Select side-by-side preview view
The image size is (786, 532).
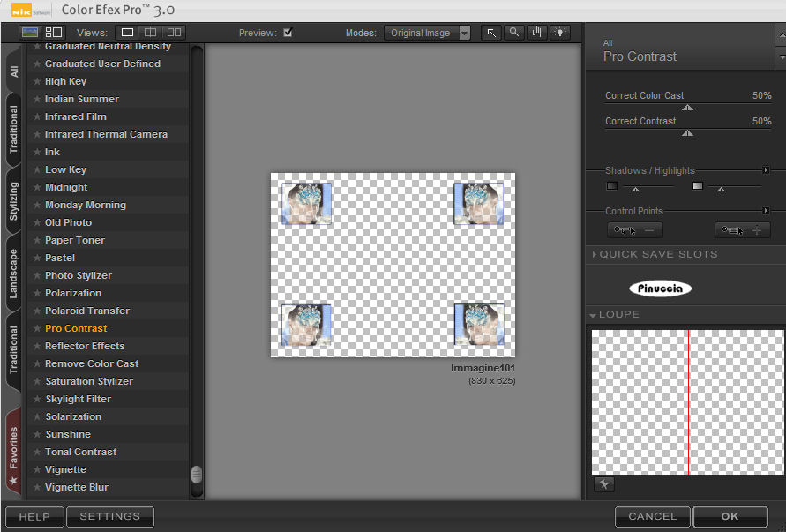[x=174, y=33]
